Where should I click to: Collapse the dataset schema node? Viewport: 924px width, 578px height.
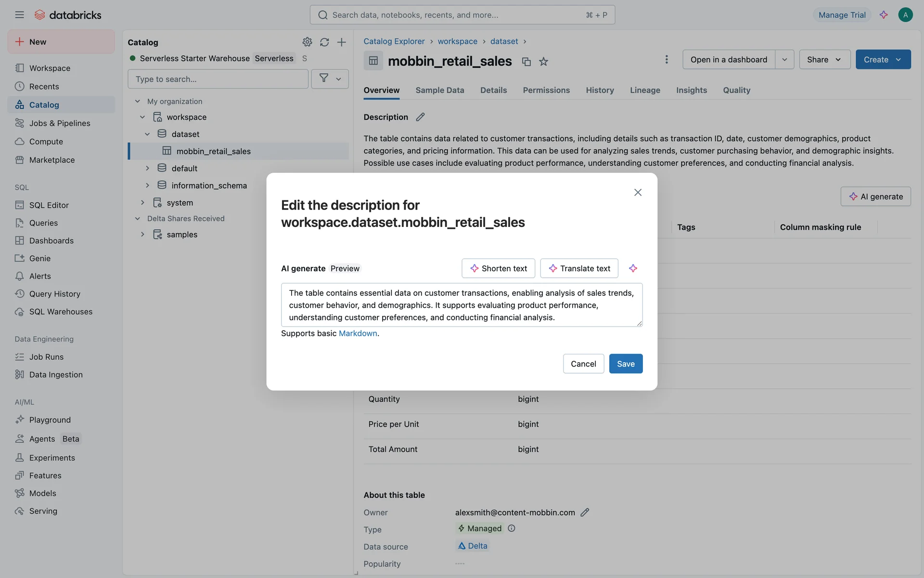[x=147, y=134]
